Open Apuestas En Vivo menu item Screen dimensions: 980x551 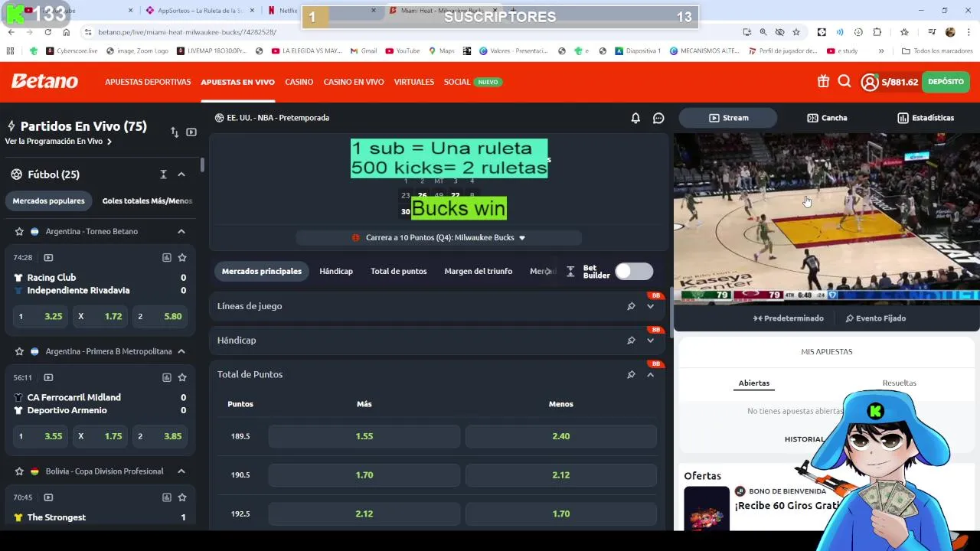(x=237, y=82)
